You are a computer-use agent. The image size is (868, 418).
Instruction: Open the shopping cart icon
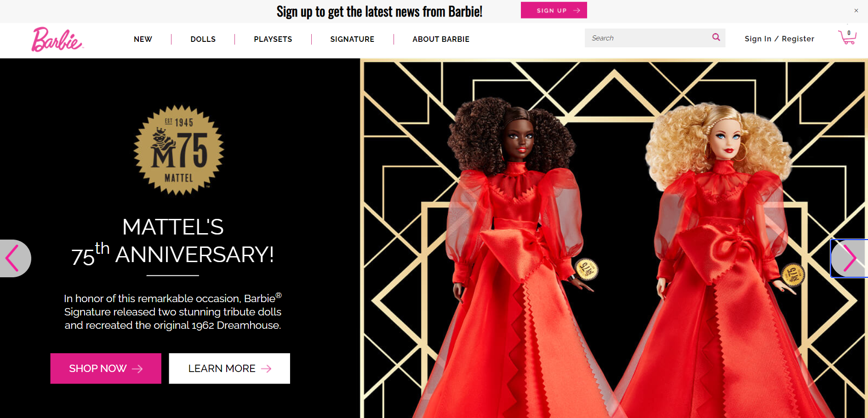(847, 37)
